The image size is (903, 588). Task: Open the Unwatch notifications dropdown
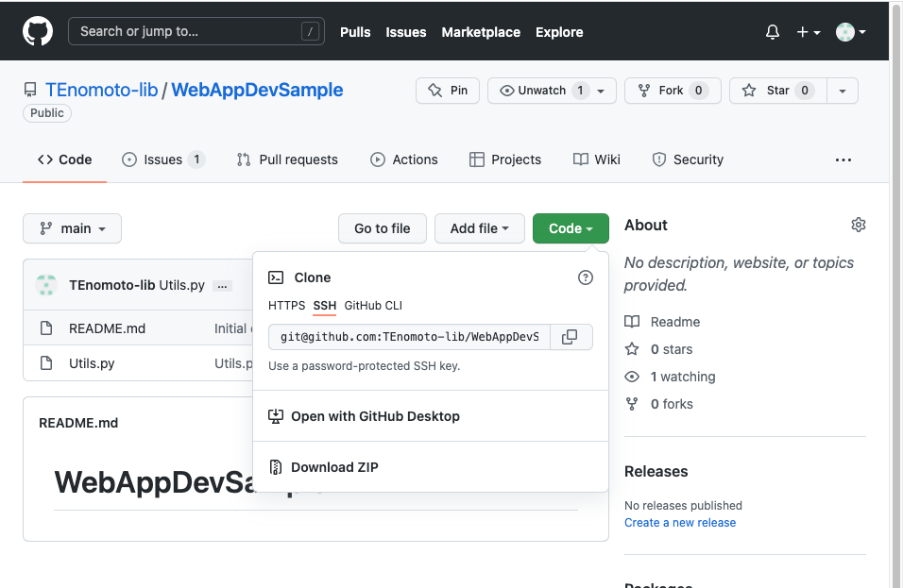point(552,91)
